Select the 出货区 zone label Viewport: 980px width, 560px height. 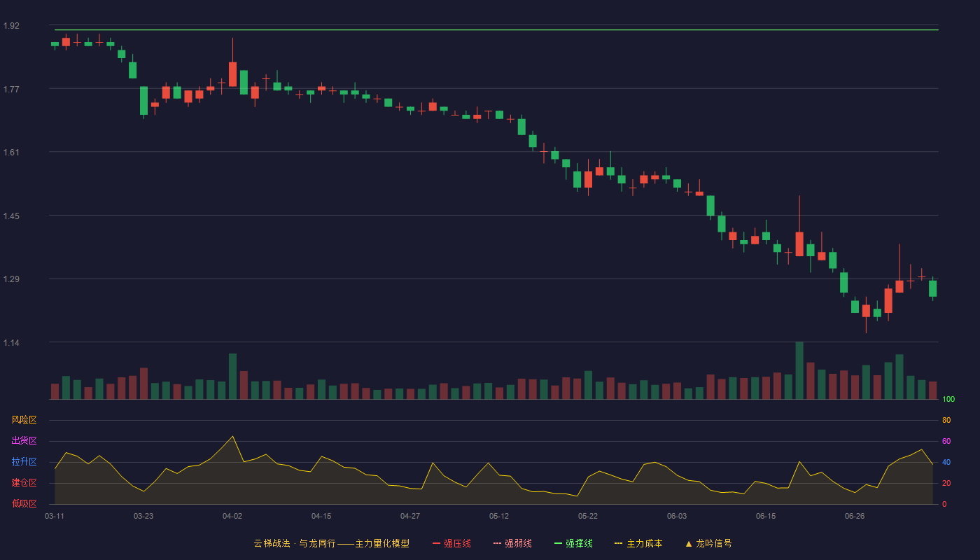(24, 441)
